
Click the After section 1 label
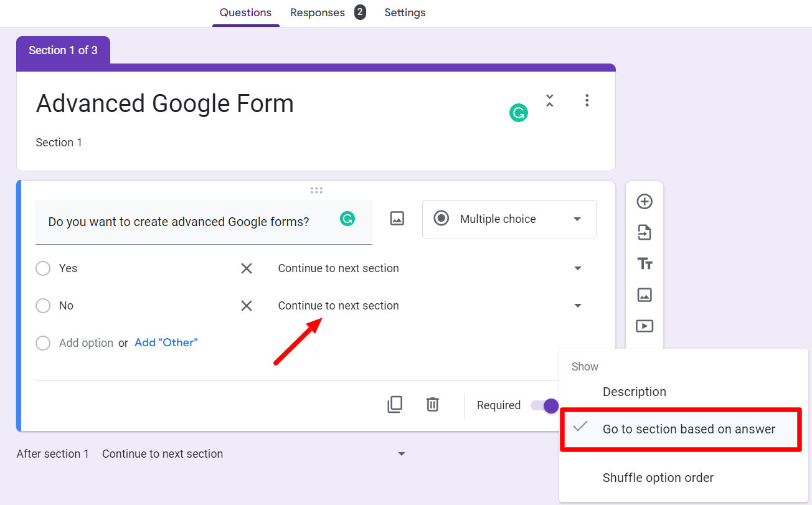point(53,454)
